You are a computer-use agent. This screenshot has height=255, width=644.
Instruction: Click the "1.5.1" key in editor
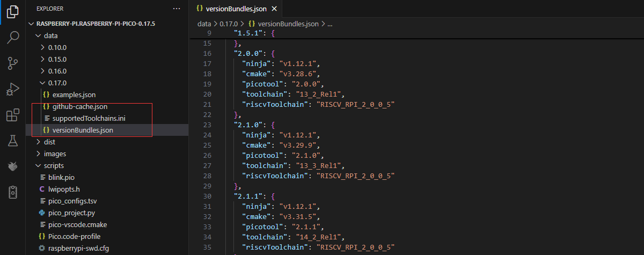[249, 34]
